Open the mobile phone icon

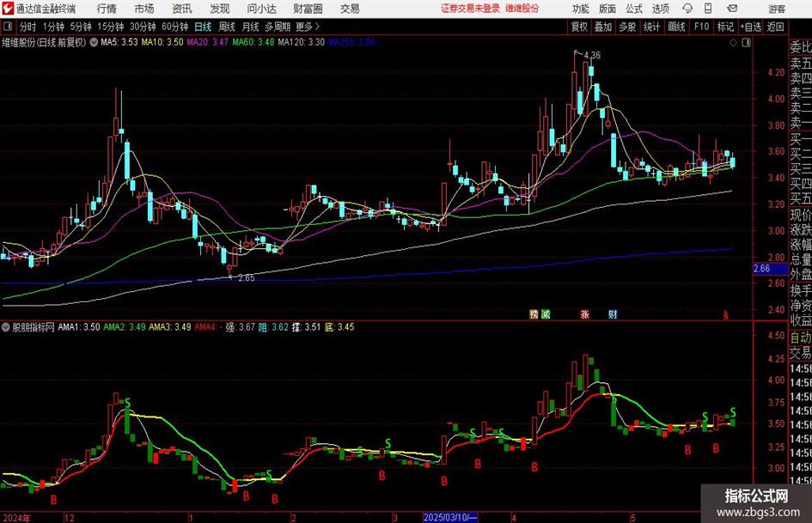click(x=708, y=9)
